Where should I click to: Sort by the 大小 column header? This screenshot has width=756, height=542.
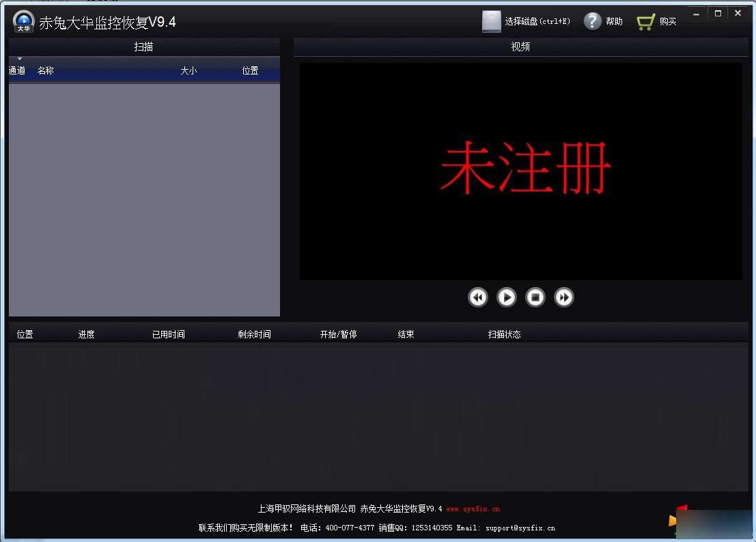[x=188, y=70]
